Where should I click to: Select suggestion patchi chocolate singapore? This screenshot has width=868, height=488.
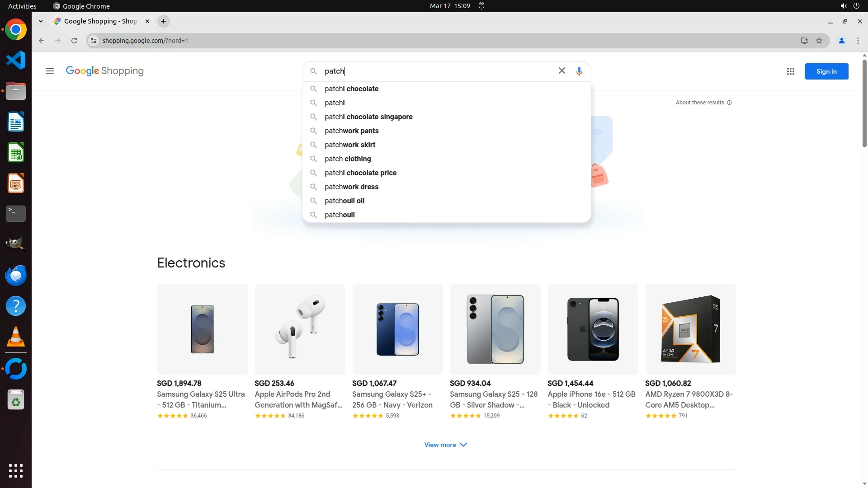click(368, 117)
